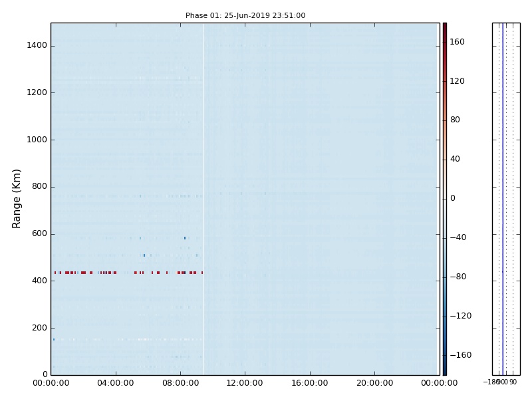Click the 800 range tick label

pos(39,186)
